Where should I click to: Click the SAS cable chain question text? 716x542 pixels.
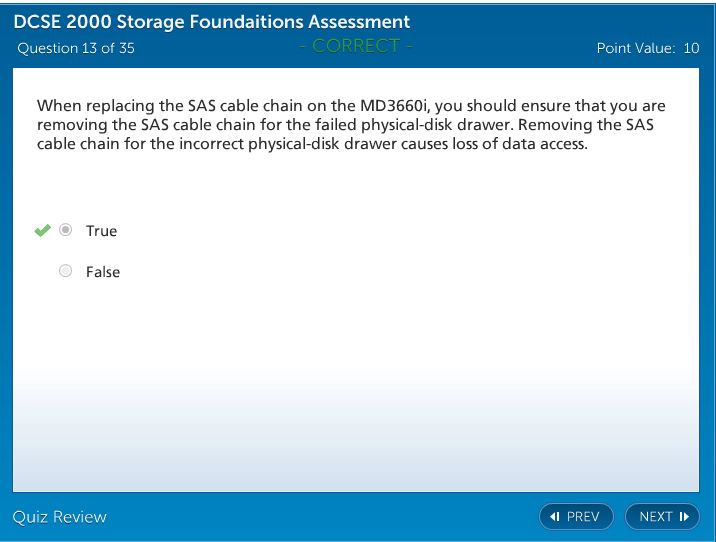(350, 124)
